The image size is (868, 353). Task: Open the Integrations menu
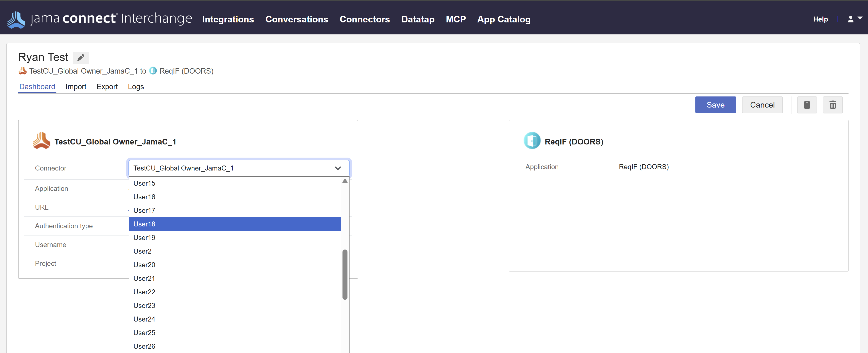pos(228,19)
